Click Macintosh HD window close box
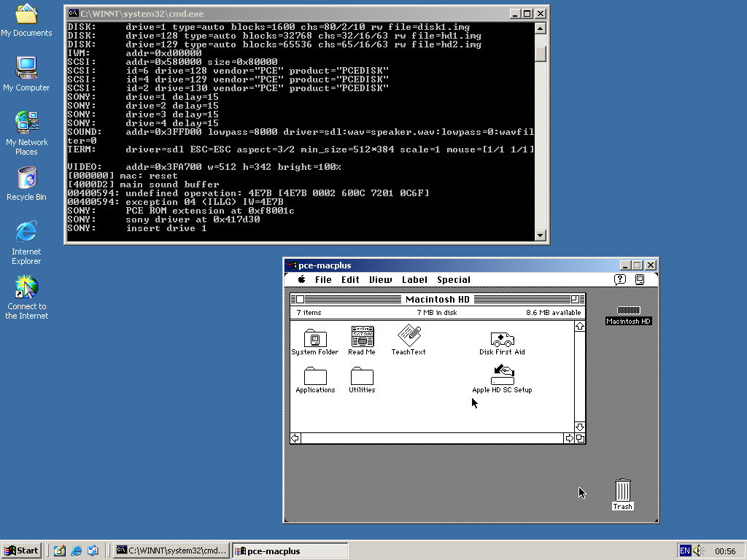747x560 pixels. pyautogui.click(x=300, y=299)
